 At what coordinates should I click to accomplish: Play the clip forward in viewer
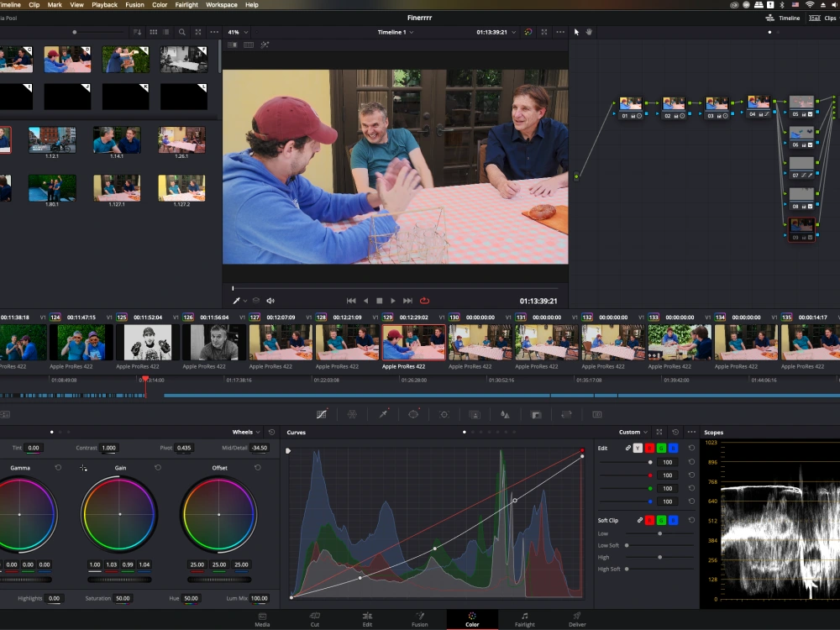(393, 301)
